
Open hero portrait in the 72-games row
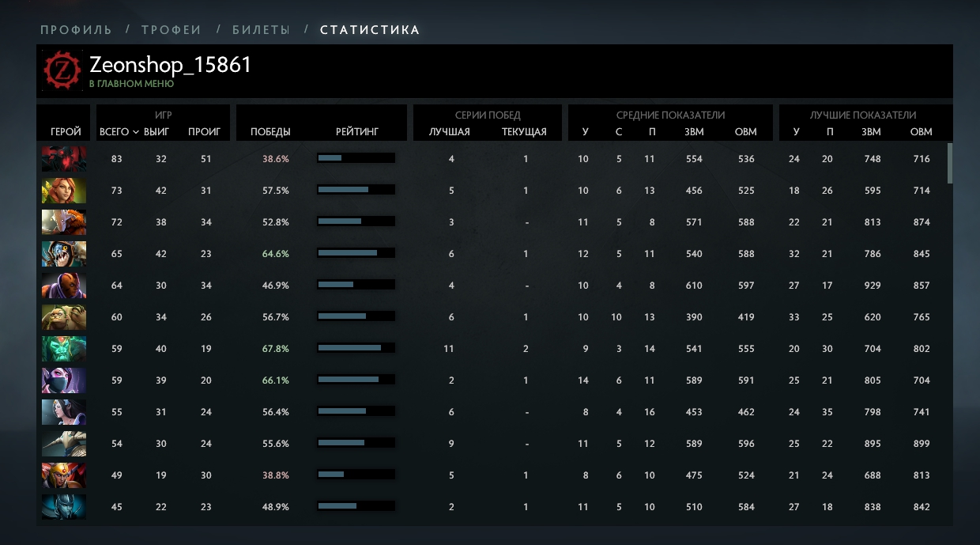(x=64, y=222)
